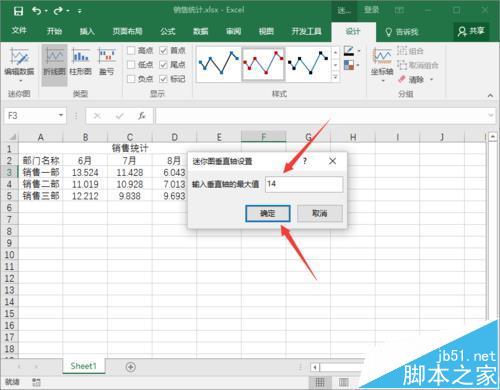Switch to the 数据 tab
500x390 pixels.
tap(201, 31)
